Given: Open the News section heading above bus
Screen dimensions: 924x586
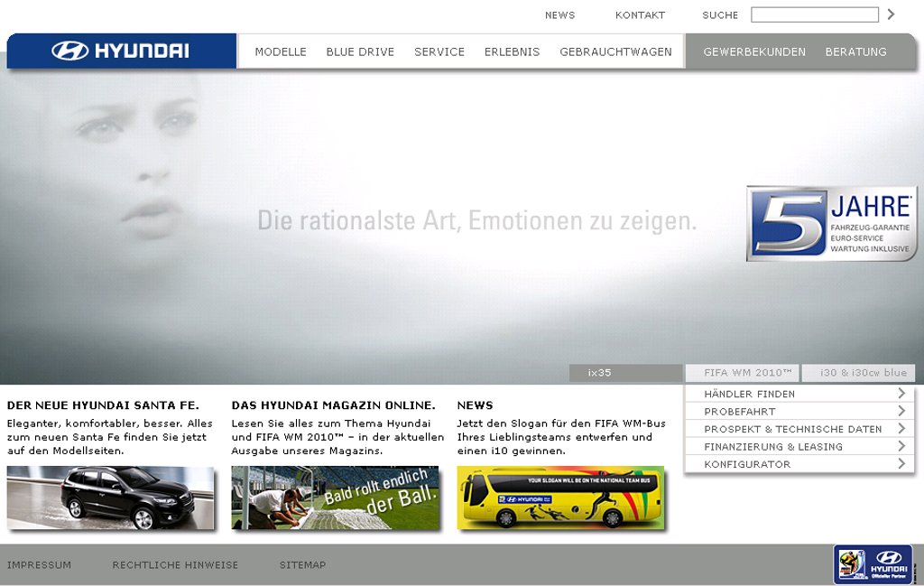Looking at the screenshot, I should [475, 405].
